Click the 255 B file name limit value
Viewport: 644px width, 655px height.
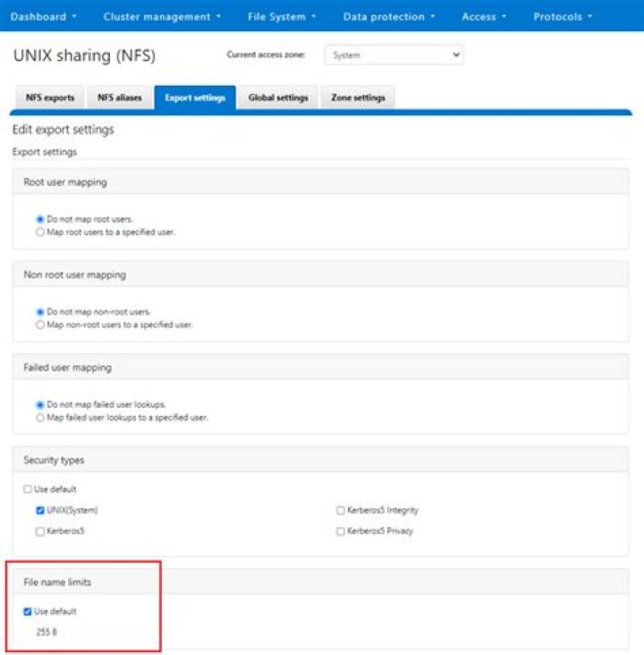pyautogui.click(x=47, y=633)
